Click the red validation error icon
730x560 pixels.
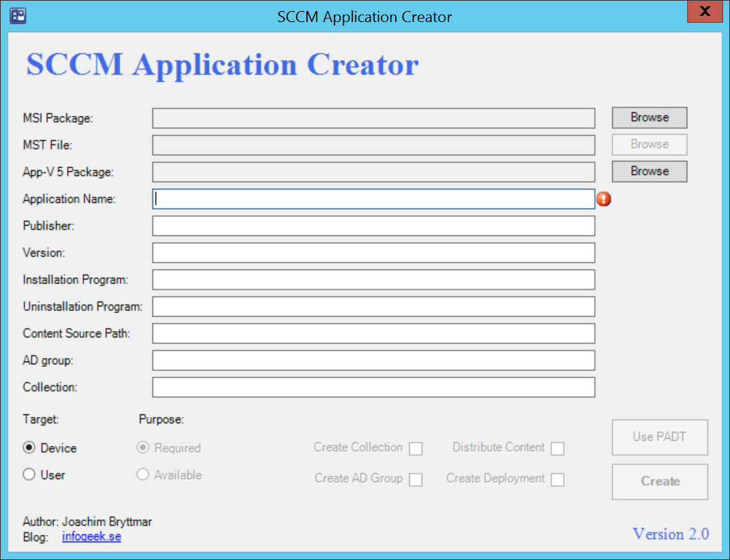tap(604, 199)
